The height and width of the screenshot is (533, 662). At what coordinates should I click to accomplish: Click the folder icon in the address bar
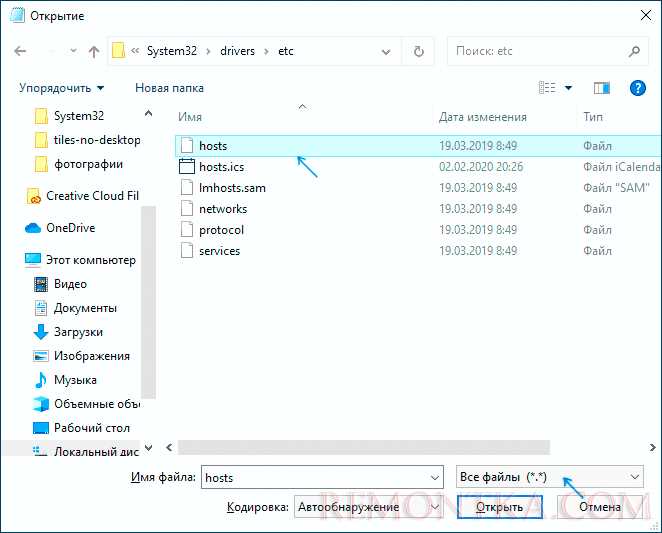point(118,51)
